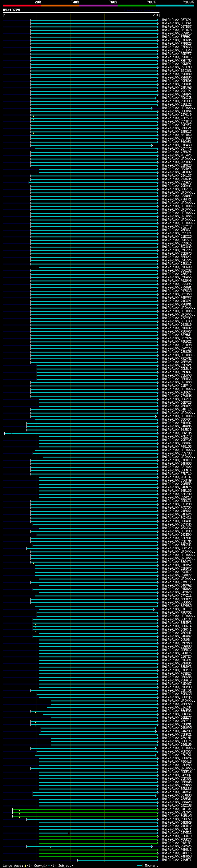
Task: Select the UniRef100_A6N9Z4 label
Action: point(177,392)
